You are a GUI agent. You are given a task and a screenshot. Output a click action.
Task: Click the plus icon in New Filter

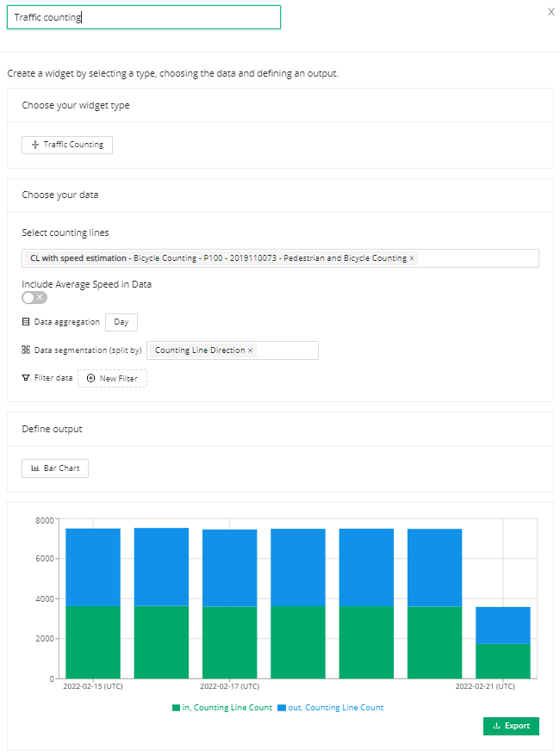click(90, 379)
